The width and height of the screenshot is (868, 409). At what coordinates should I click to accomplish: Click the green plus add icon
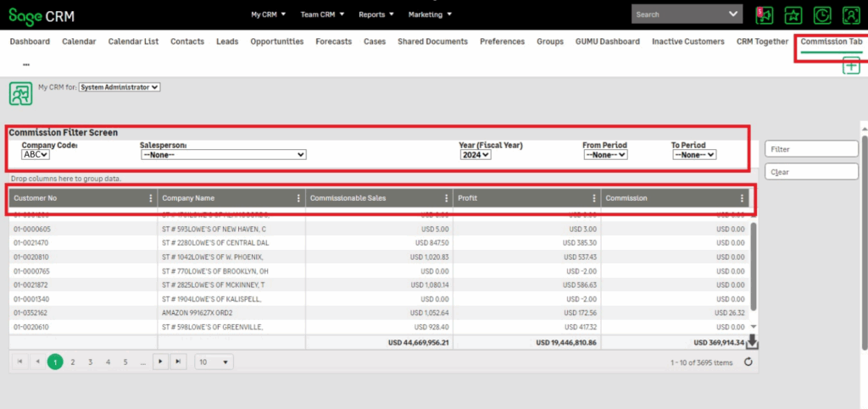(851, 67)
